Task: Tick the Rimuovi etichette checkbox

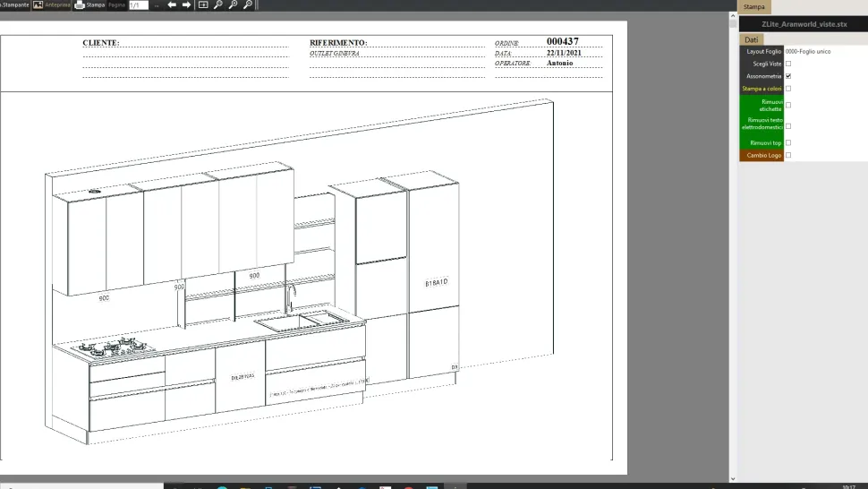Action: click(x=788, y=105)
